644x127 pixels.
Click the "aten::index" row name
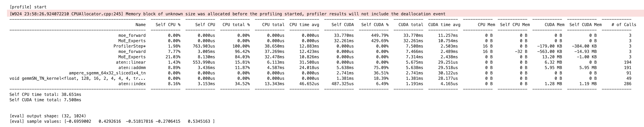pos(132,84)
